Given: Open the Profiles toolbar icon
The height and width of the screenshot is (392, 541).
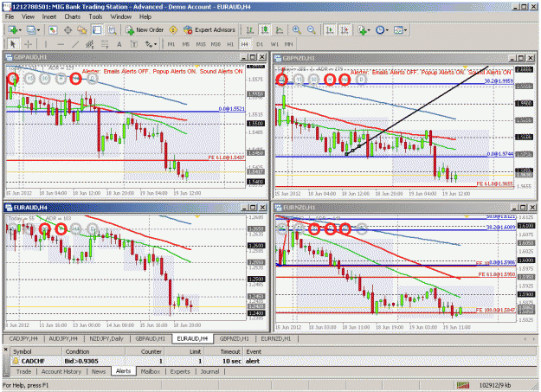Looking at the screenshot, I should pyautogui.click(x=31, y=30).
